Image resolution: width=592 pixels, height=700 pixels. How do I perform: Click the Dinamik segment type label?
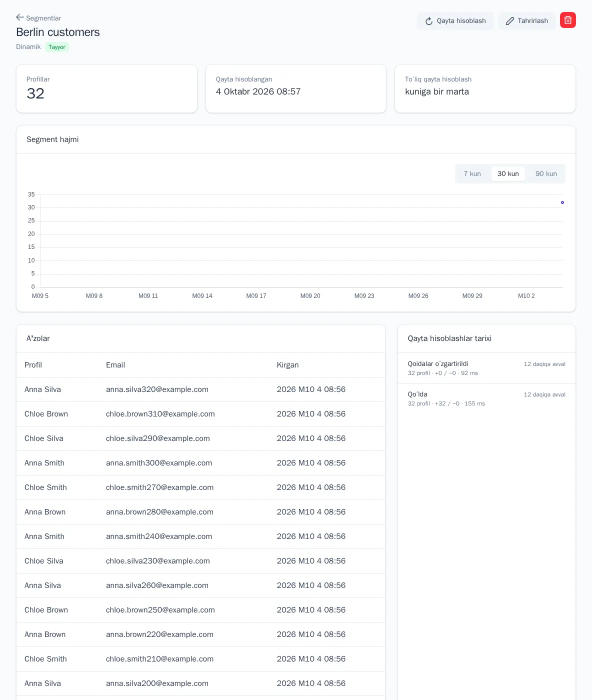point(28,47)
